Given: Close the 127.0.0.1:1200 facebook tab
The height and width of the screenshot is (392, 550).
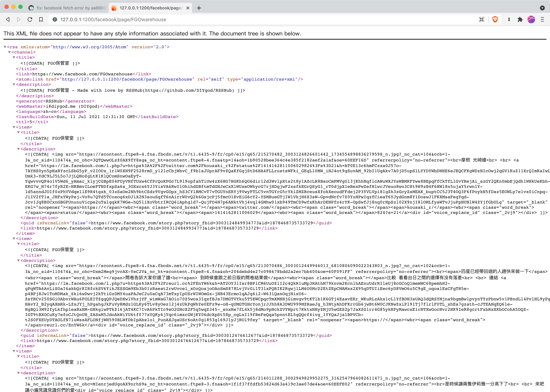Looking at the screenshot, I should point(188,8).
